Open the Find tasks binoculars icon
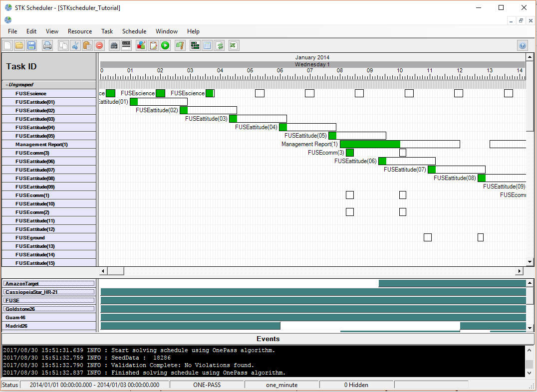The width and height of the screenshot is (537, 392). [x=113, y=45]
